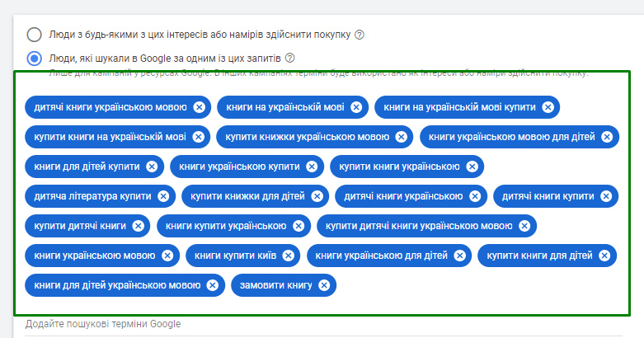Click X on 'купити книжки для дітей'

(x=317, y=196)
